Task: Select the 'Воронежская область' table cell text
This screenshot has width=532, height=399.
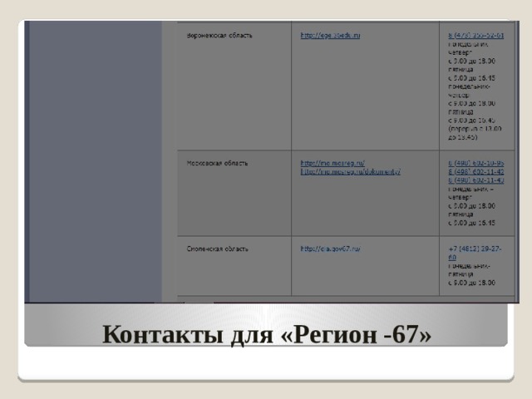Action: pos(219,35)
